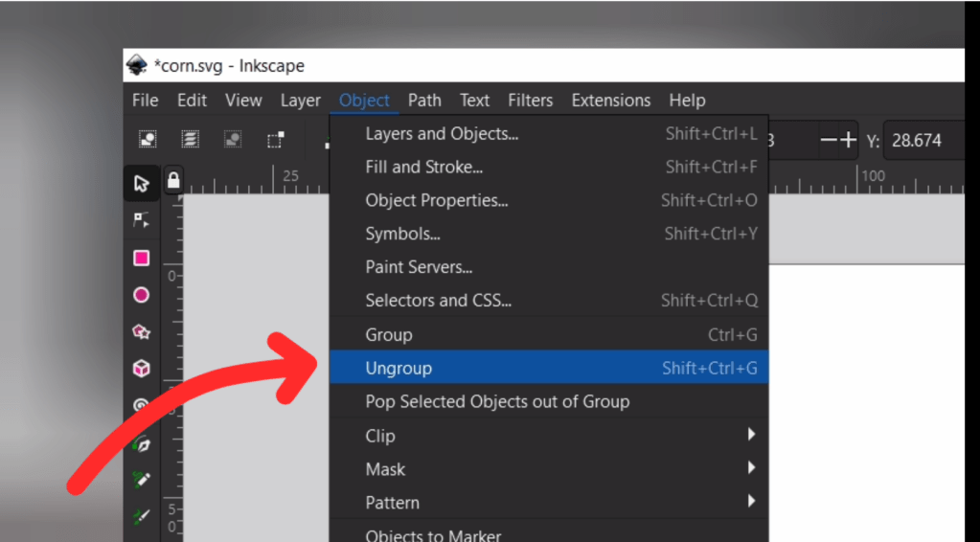Viewport: 980px width, 542px height.
Task: Select the Selector arrow tool
Action: click(141, 184)
